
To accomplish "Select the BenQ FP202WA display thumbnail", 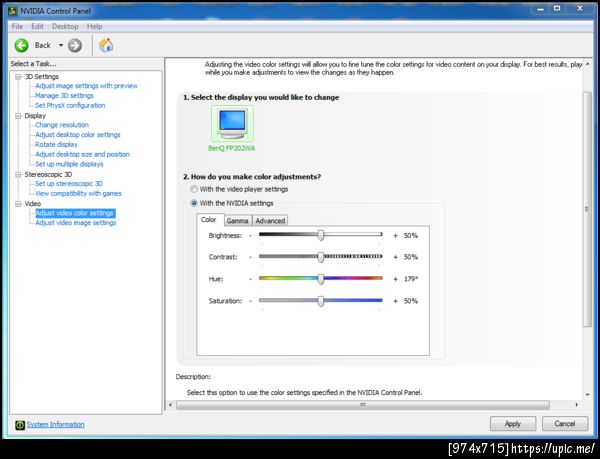I will (x=232, y=124).
